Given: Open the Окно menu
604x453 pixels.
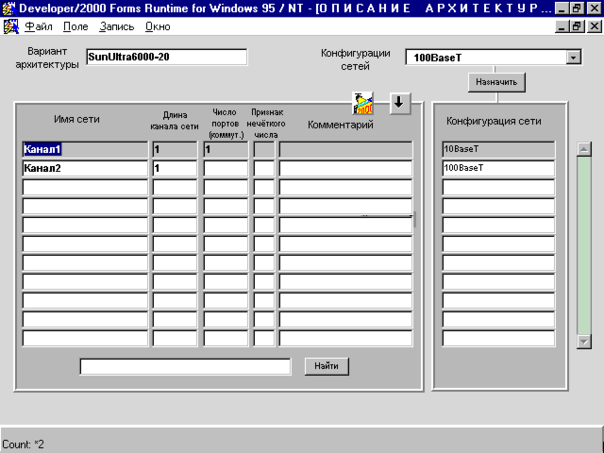Looking at the screenshot, I should pos(158,27).
